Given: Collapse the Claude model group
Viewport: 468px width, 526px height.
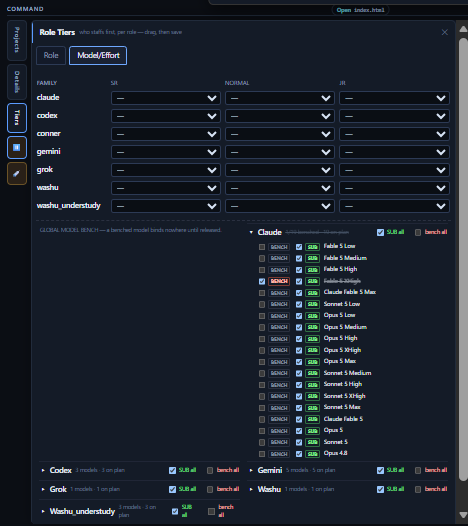Looking at the screenshot, I should pyautogui.click(x=251, y=232).
